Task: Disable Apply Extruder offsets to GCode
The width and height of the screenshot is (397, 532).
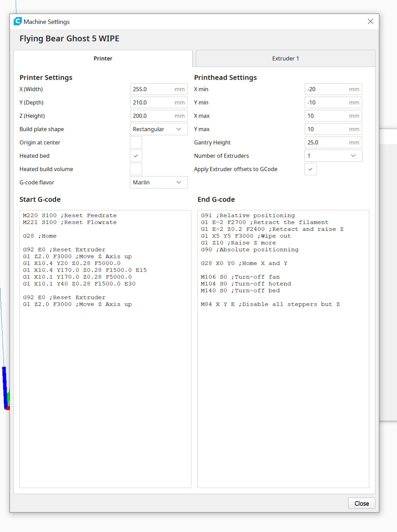Action: pyautogui.click(x=310, y=169)
